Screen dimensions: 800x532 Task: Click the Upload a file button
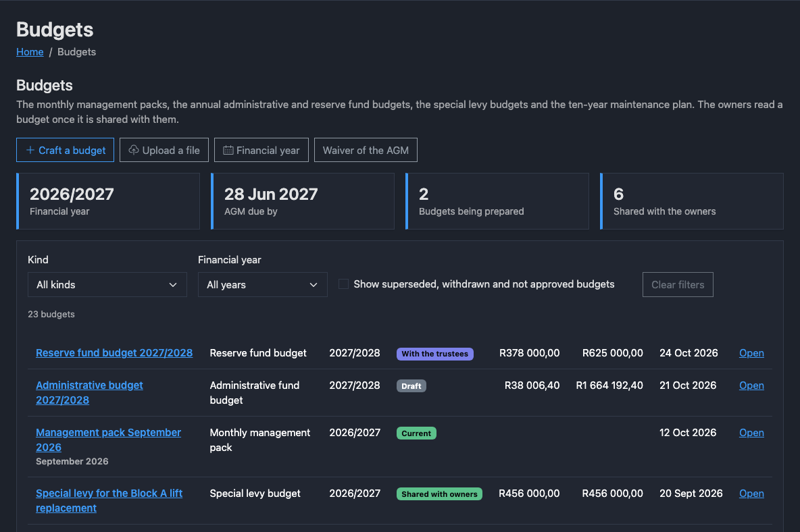[164, 150]
